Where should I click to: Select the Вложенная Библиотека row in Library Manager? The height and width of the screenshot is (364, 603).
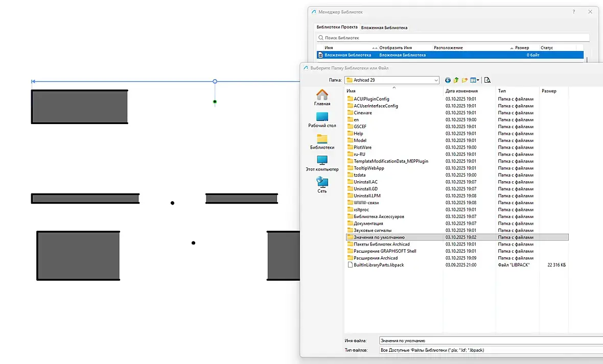click(x=450, y=55)
